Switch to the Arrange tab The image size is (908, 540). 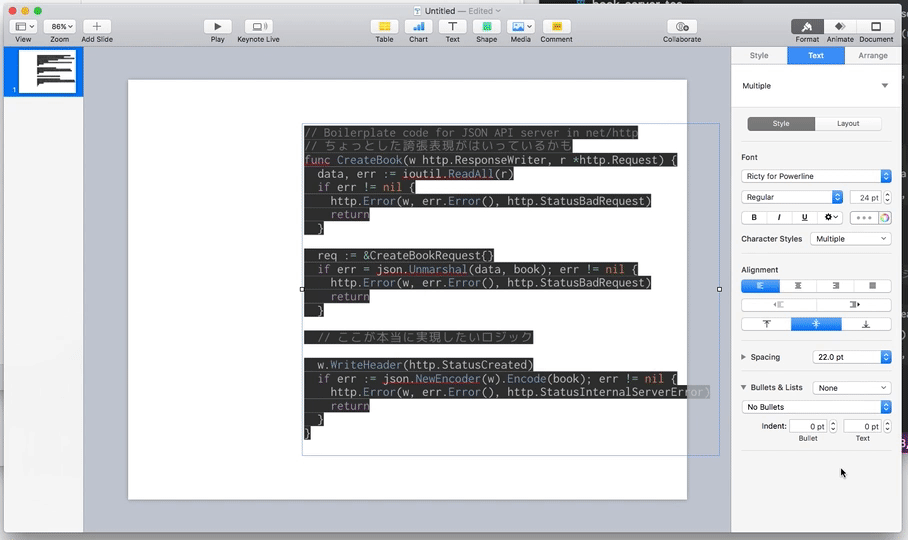[x=873, y=56]
